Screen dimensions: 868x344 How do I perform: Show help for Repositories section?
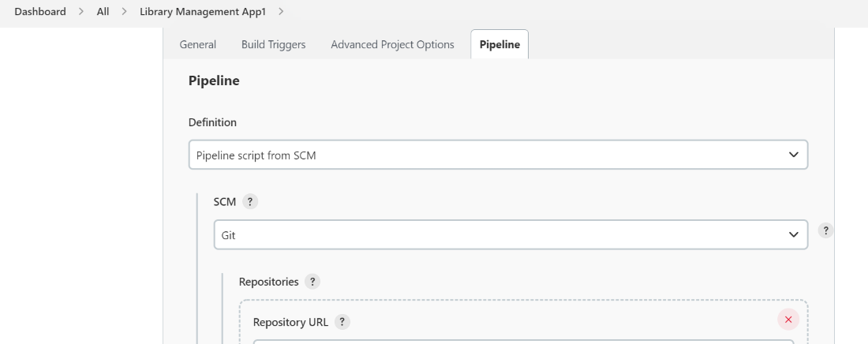pyautogui.click(x=312, y=282)
